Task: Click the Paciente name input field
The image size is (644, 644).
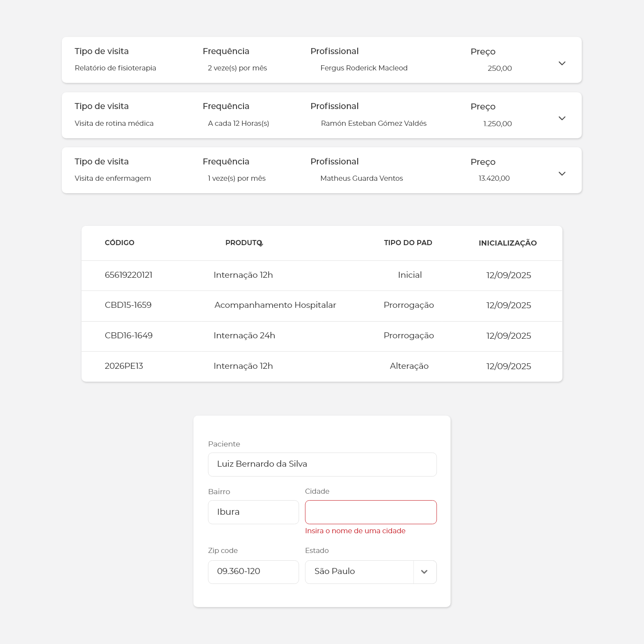Action: click(322, 464)
